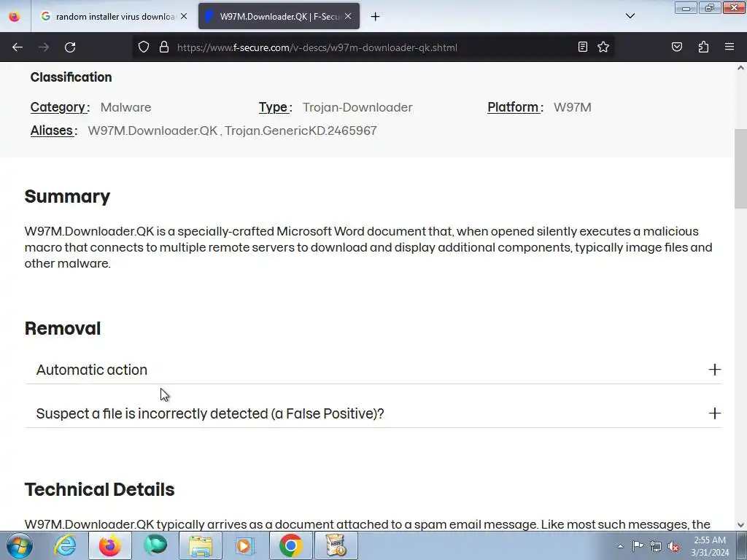747x560 pixels.
Task: Toggle reader view icon
Action: point(583,47)
